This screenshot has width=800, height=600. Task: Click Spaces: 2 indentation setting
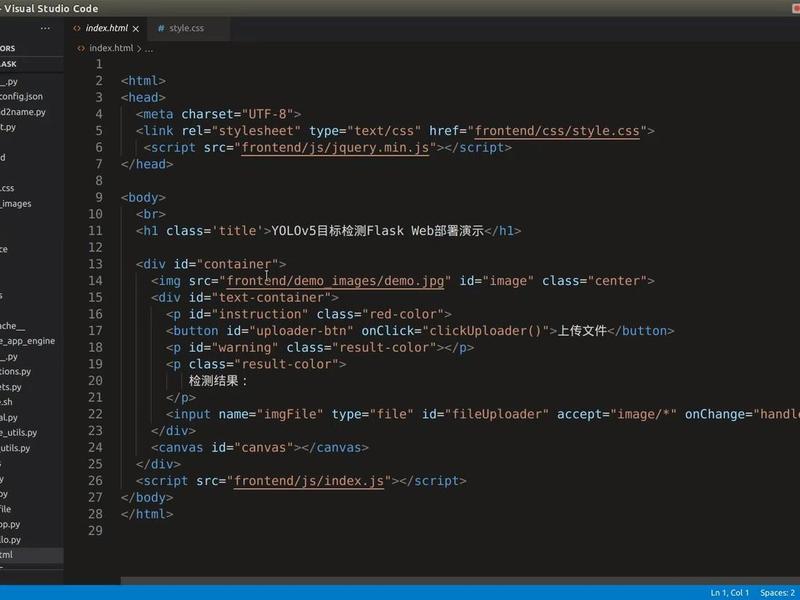pyautogui.click(x=778, y=593)
